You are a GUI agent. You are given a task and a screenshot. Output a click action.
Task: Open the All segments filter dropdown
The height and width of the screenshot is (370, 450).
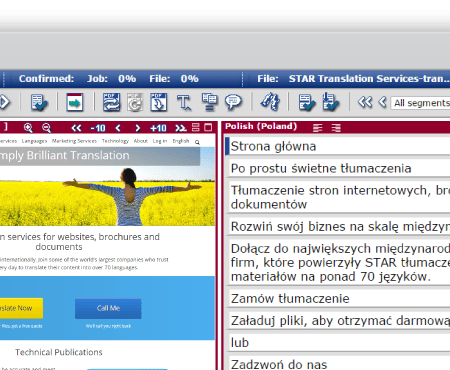tap(421, 103)
